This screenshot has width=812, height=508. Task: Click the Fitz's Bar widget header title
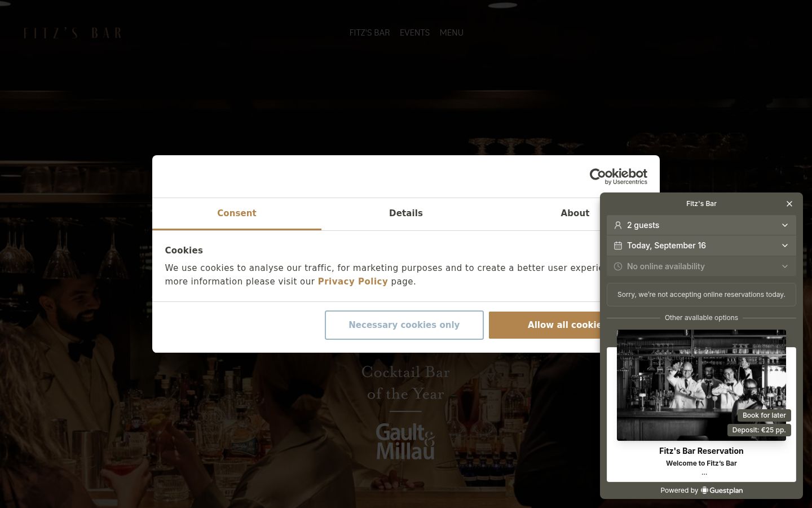point(701,204)
